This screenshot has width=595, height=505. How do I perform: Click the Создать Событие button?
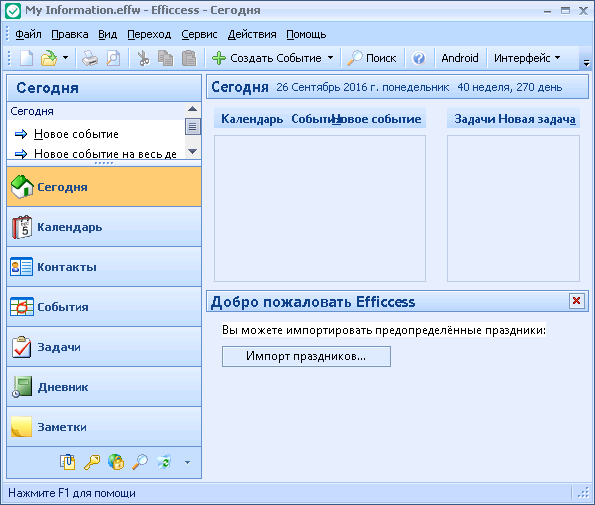(x=267, y=58)
